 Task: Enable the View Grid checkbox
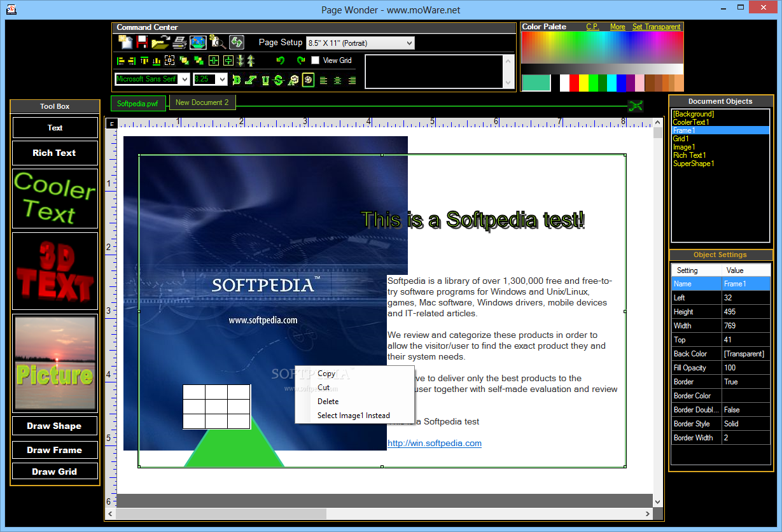click(315, 60)
